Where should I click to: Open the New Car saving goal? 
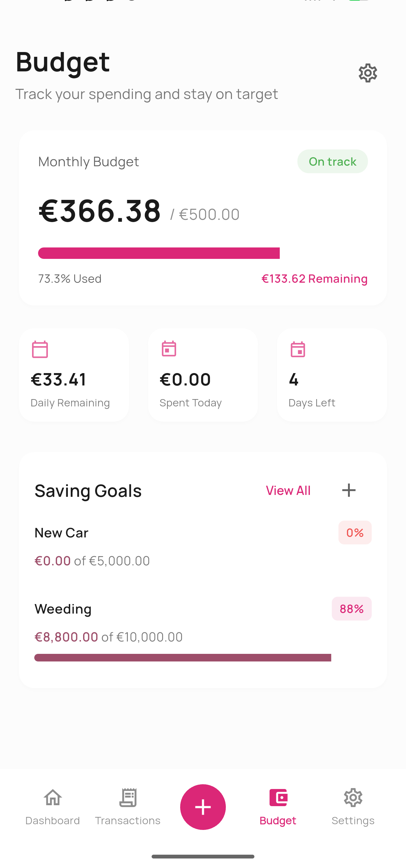(61, 533)
